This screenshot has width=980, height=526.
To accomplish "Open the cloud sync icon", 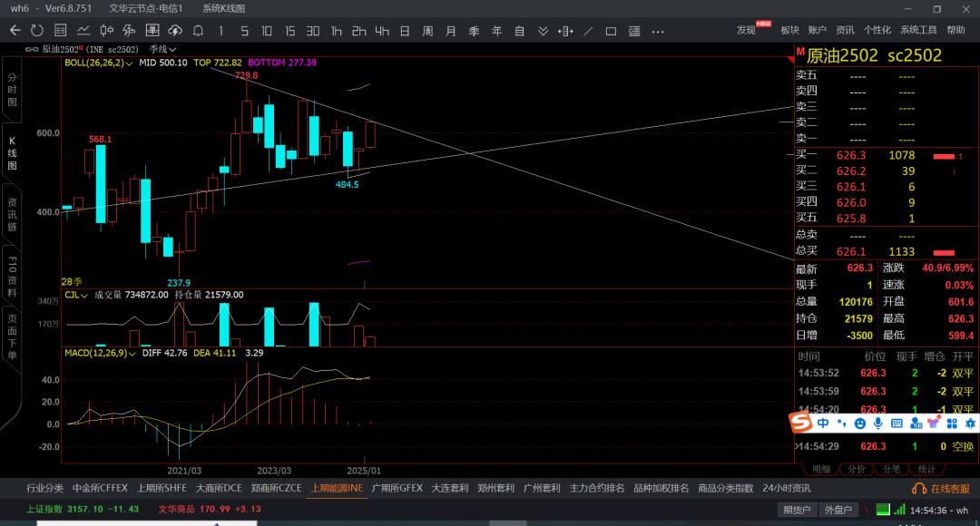I will pos(175,31).
